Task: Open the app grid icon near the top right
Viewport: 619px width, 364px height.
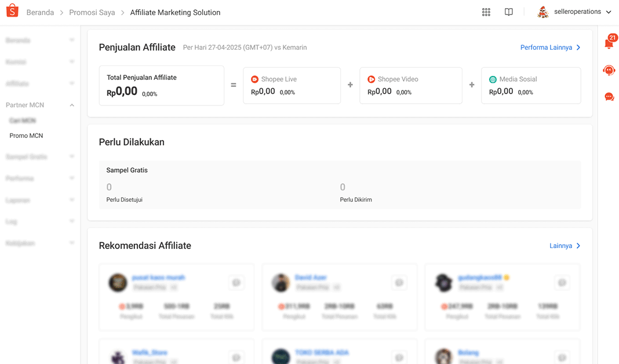Action: coord(486,12)
